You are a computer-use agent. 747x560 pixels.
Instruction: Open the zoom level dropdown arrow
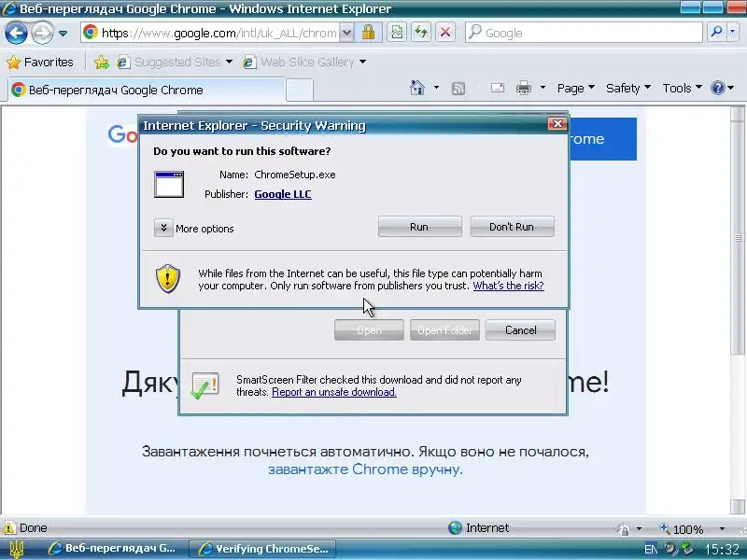pyautogui.click(x=722, y=528)
